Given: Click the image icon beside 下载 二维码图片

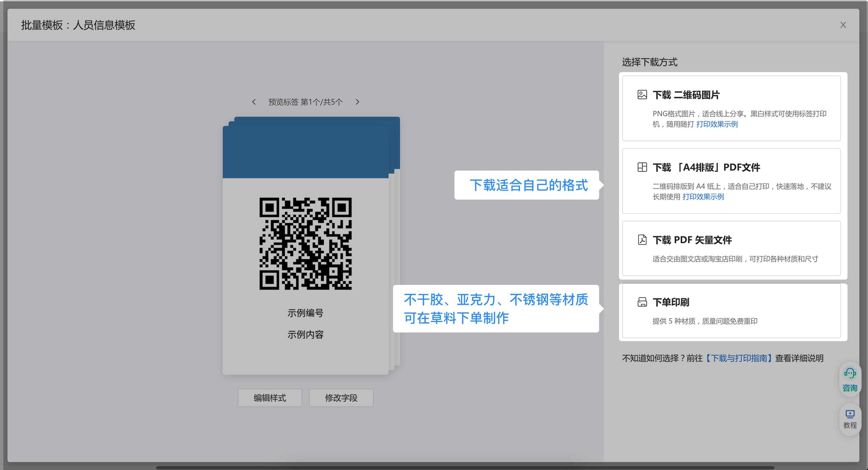Looking at the screenshot, I should [x=642, y=95].
